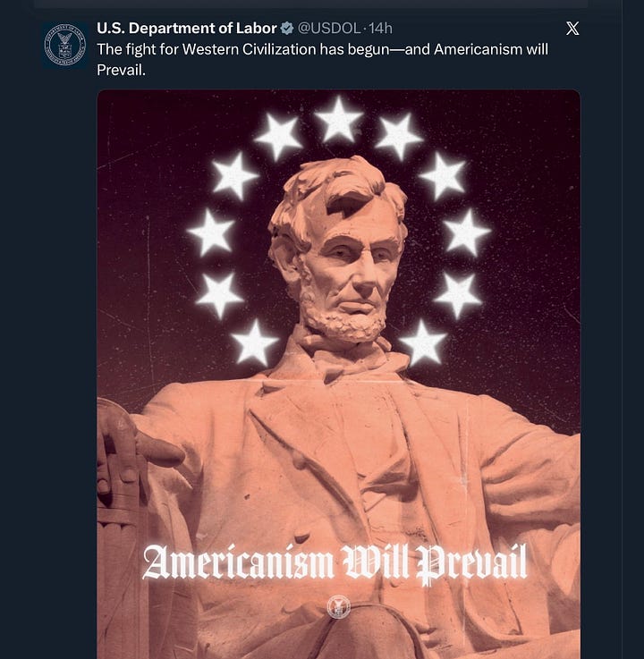Click the small seal watermark below the gothic caption
The height and width of the screenshot is (659, 644).
pyautogui.click(x=339, y=607)
